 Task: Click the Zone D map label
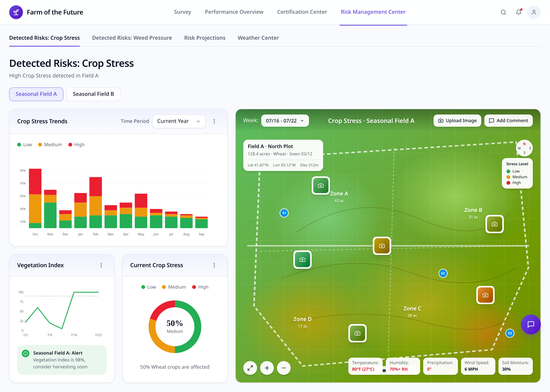coord(302,322)
